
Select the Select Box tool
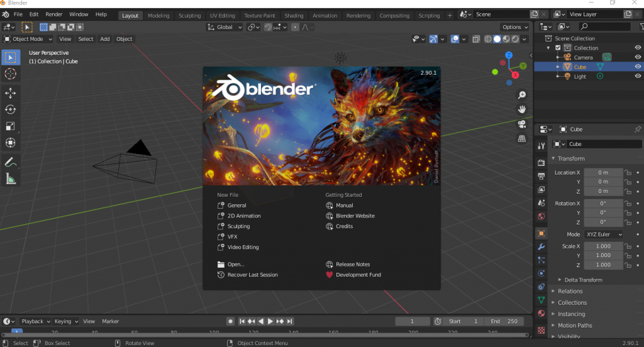tap(11, 57)
